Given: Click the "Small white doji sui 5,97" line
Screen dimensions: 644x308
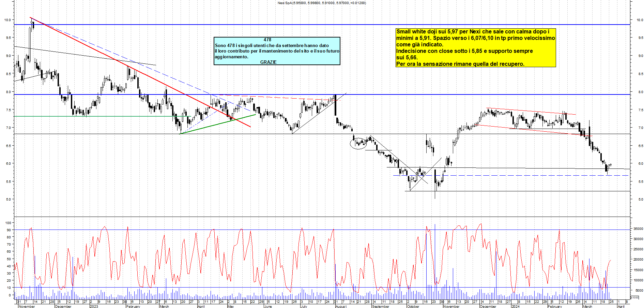Looking at the screenshot, I should pyautogui.click(x=473, y=31).
